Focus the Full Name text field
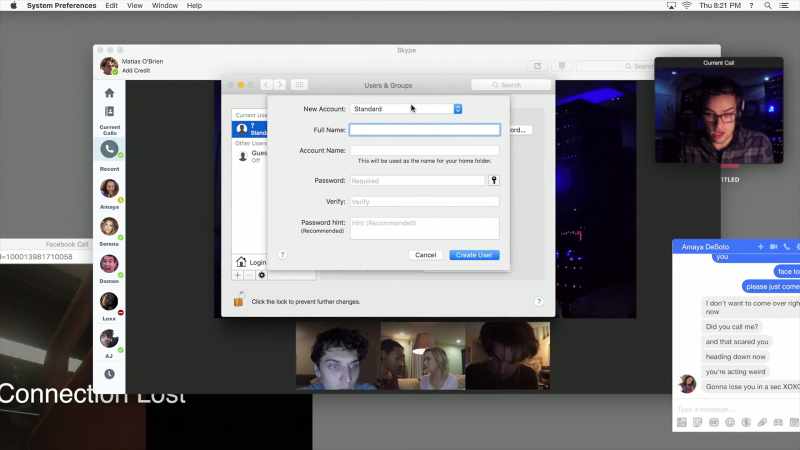 coord(424,130)
